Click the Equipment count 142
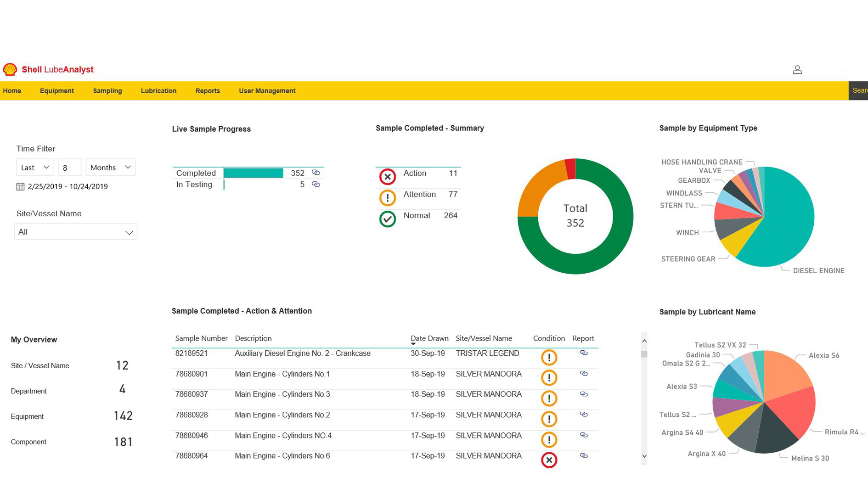 click(x=123, y=416)
